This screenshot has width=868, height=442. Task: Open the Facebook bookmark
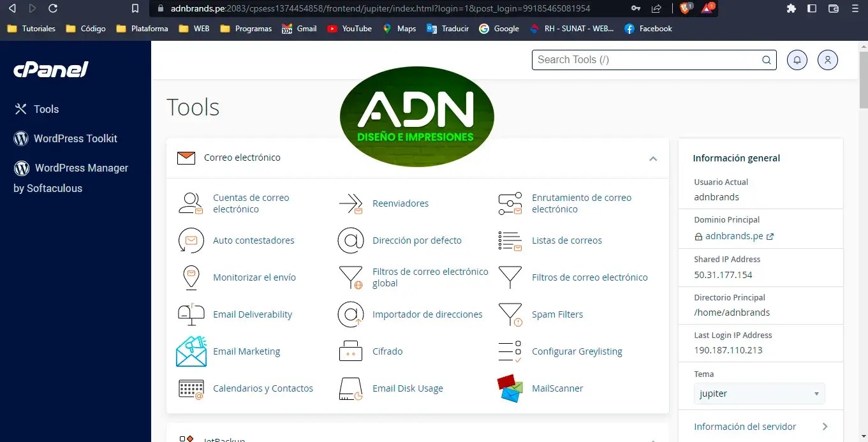tap(648, 29)
